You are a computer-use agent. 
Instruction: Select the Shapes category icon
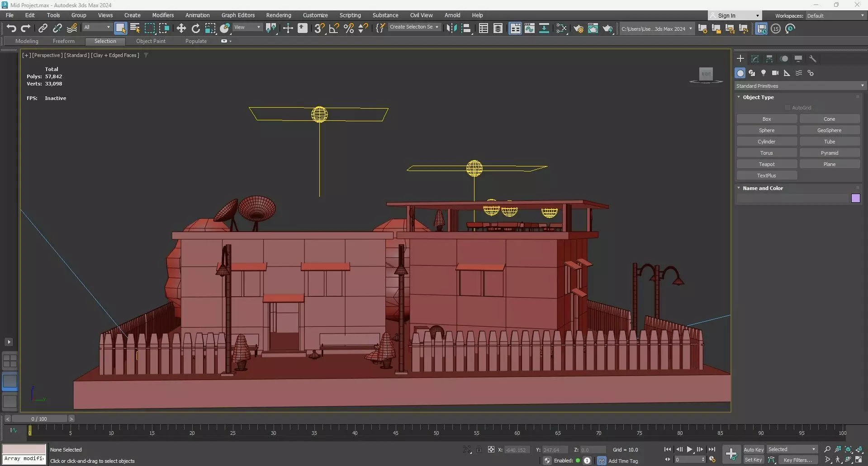coord(752,73)
